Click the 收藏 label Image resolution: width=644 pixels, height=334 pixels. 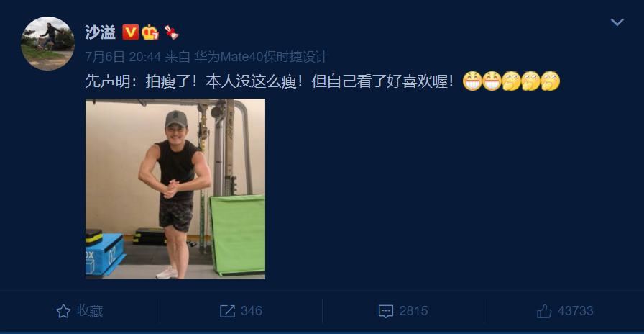(x=90, y=311)
